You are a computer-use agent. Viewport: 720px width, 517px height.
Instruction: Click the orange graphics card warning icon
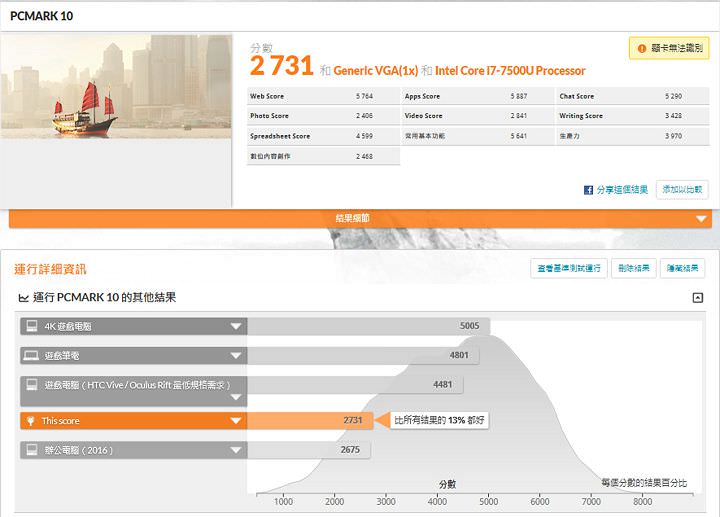pos(641,48)
